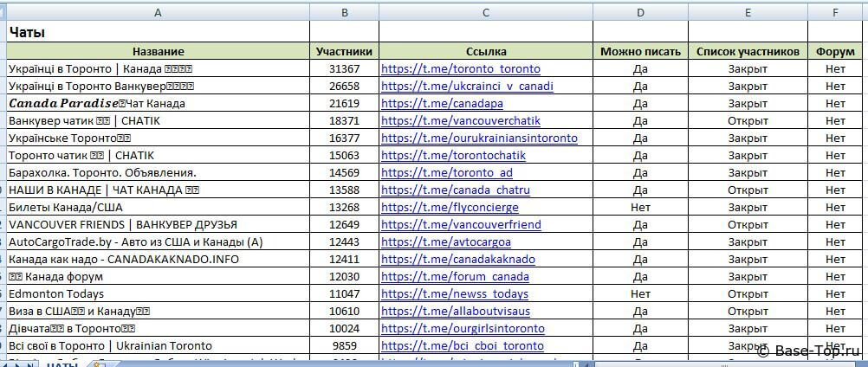Select the cell with 31367 participants
Image resolution: width=868 pixels, height=367 pixels.
pos(344,68)
